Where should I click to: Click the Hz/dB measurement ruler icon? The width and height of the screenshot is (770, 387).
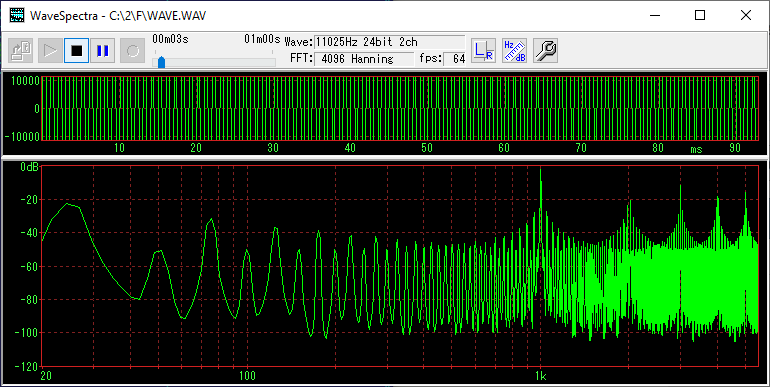click(515, 51)
